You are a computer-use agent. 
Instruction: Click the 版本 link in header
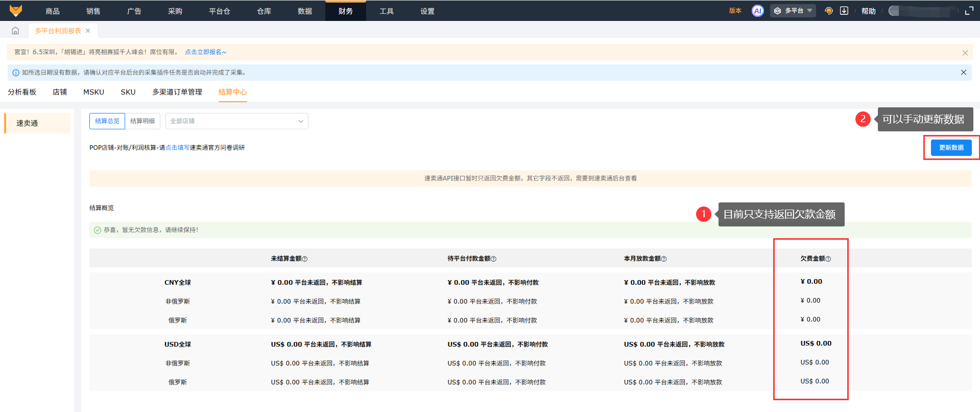click(735, 11)
